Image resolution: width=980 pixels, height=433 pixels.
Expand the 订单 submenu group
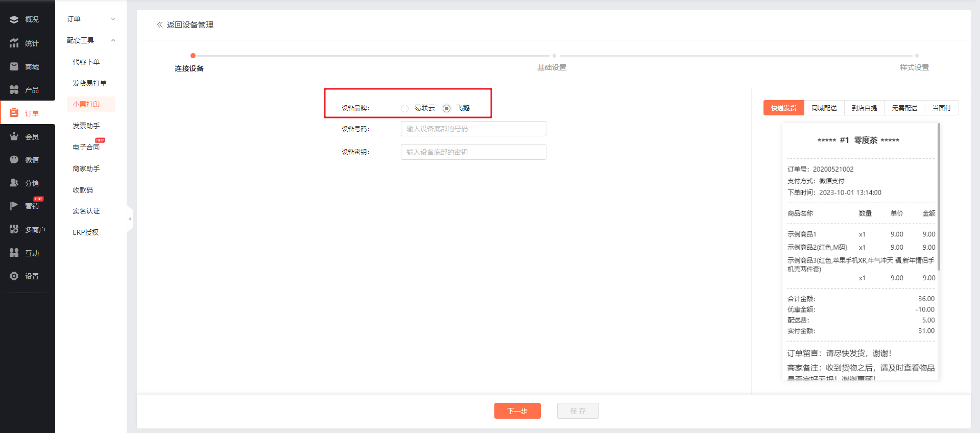(x=113, y=19)
